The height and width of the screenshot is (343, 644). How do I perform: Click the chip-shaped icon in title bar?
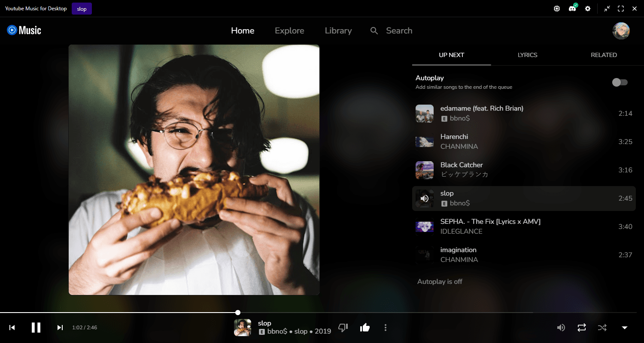coord(557,9)
